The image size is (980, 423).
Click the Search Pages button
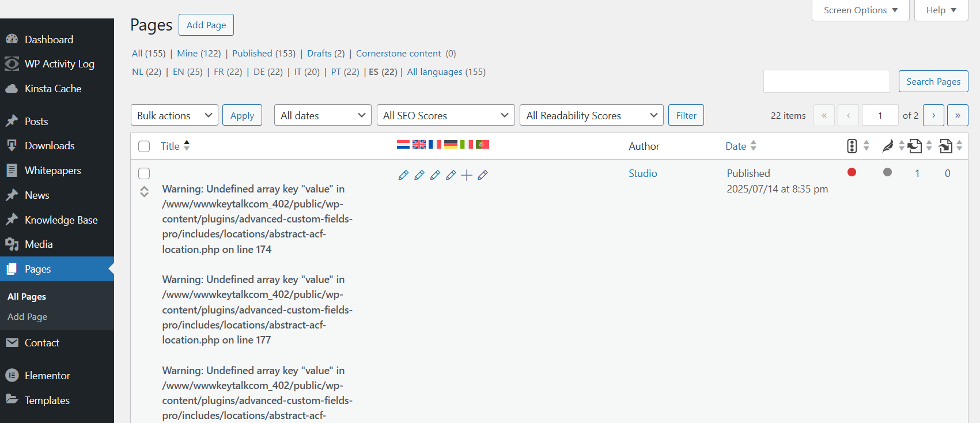(933, 81)
